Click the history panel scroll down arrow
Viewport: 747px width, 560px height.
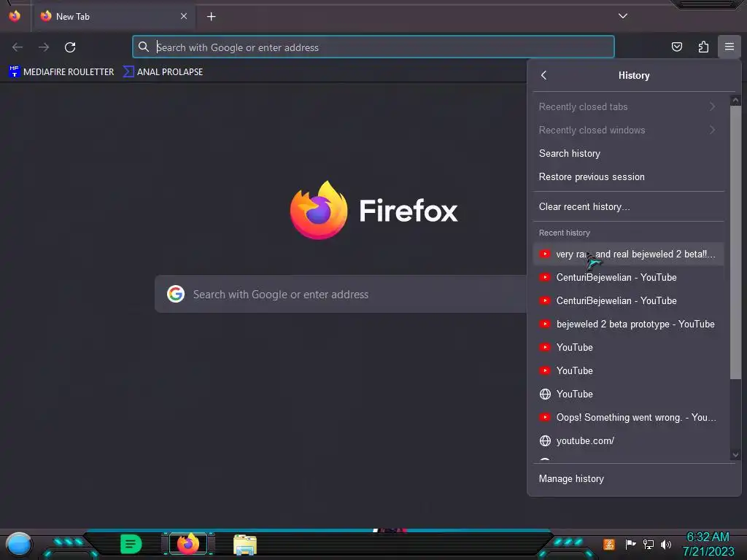[735, 455]
